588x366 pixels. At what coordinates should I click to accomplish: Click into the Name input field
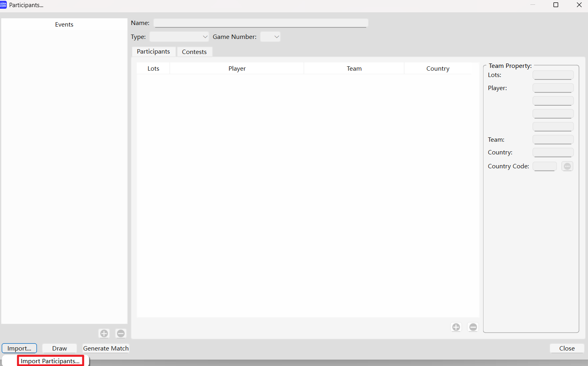pyautogui.click(x=261, y=23)
